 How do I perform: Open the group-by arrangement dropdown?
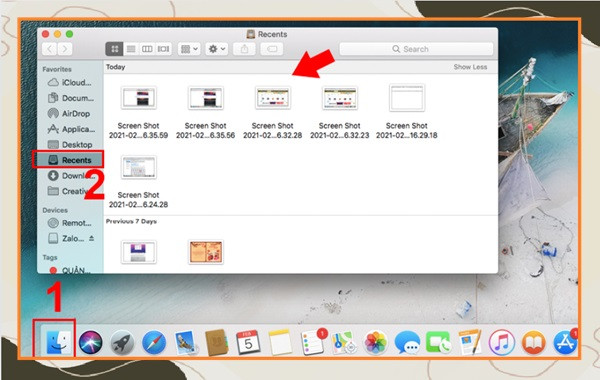(189, 49)
